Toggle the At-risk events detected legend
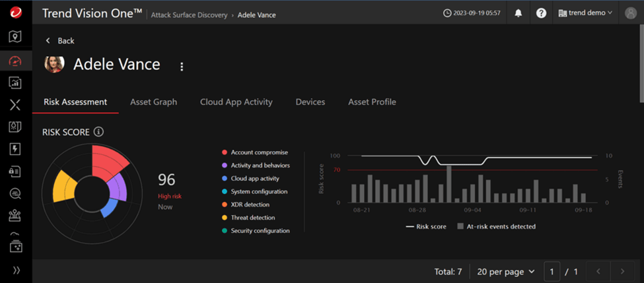This screenshot has height=283, width=644. point(496,226)
